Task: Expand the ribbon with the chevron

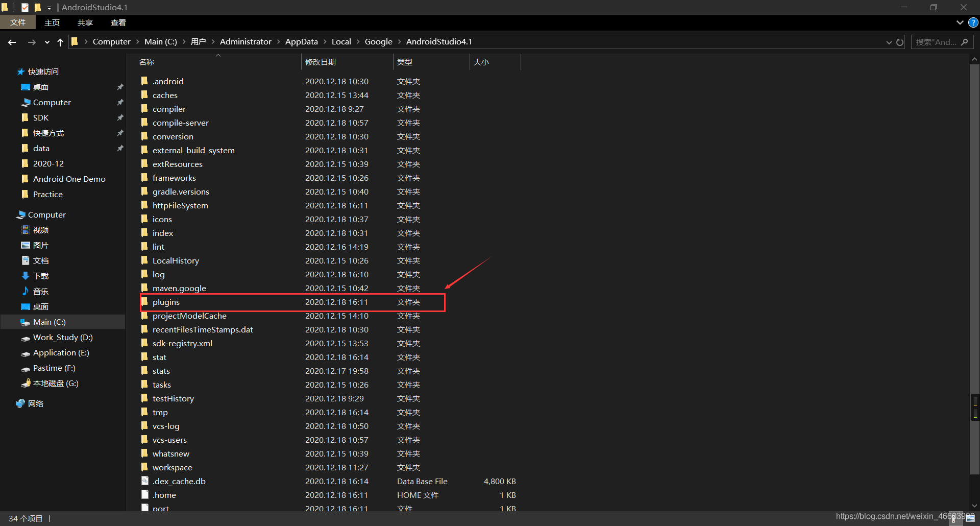Action: point(960,22)
